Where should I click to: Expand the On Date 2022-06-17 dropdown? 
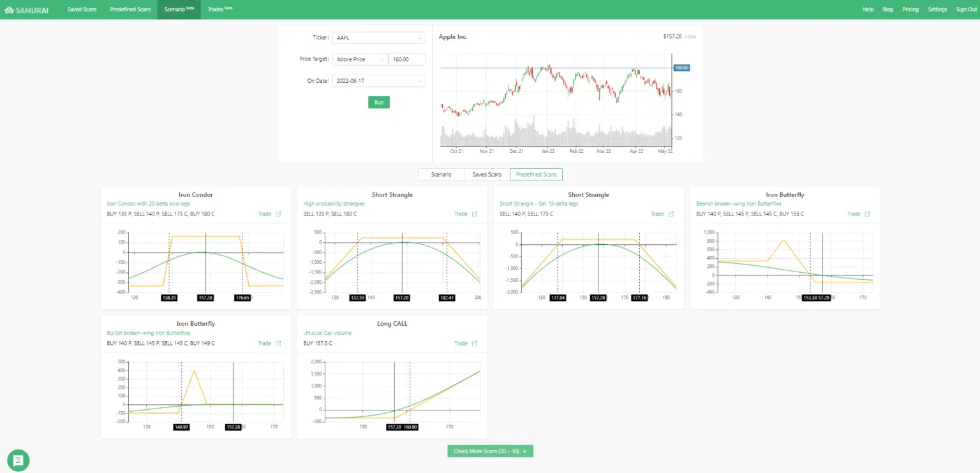379,81
